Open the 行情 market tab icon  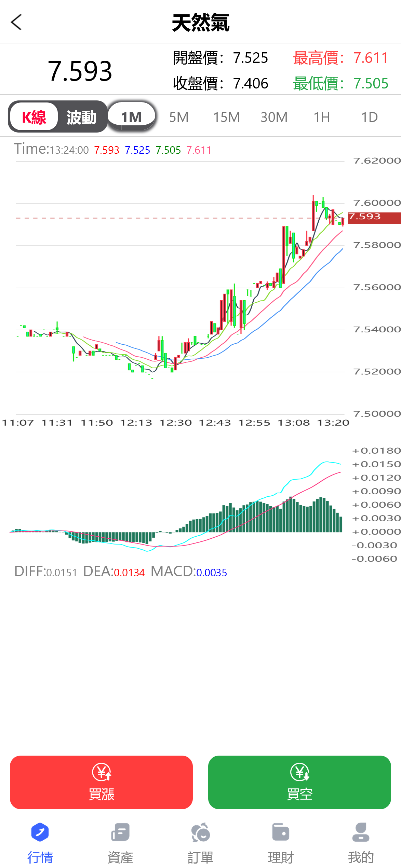tap(40, 832)
